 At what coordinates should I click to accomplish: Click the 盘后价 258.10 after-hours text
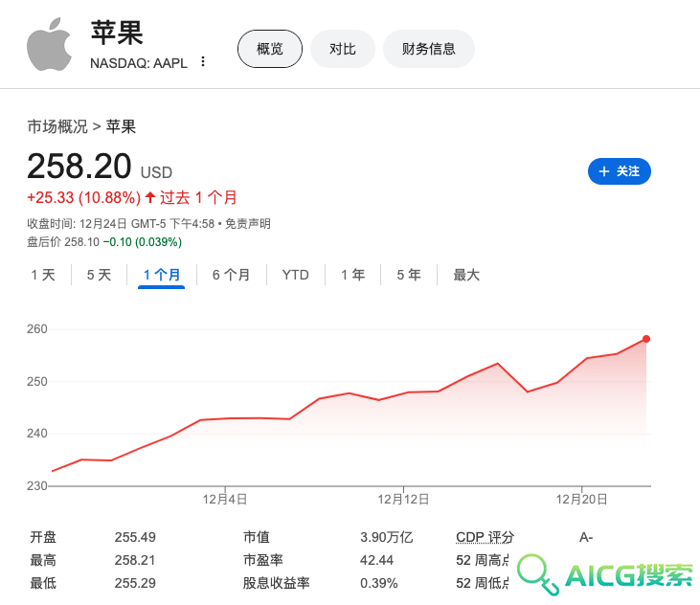coord(63,242)
